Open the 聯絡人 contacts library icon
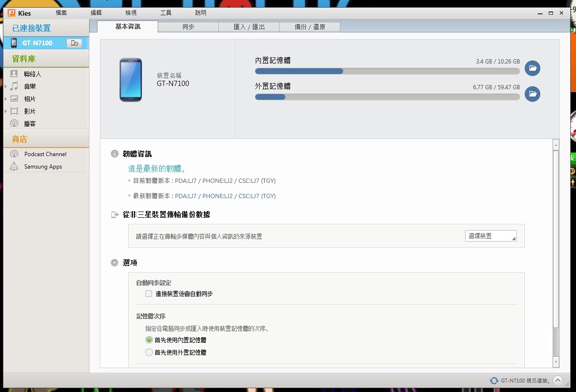576x392 pixels. click(14, 74)
